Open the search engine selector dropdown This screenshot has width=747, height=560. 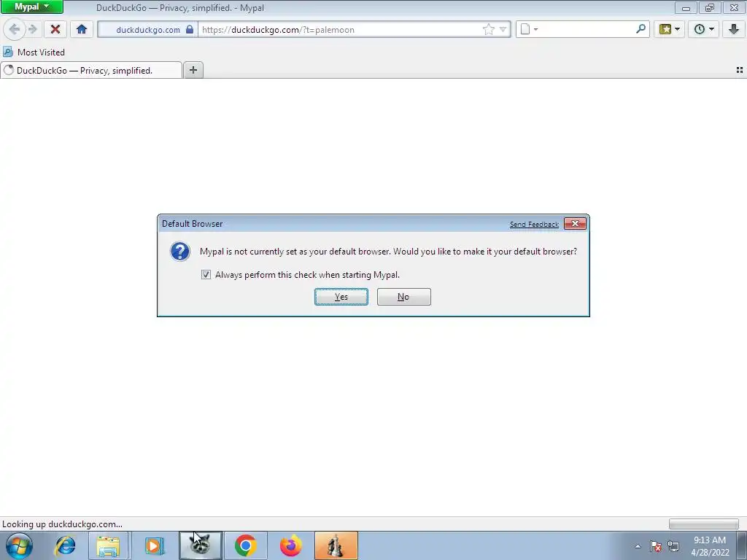click(x=529, y=29)
